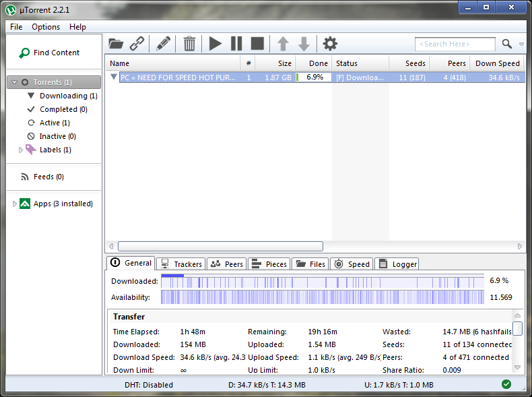Select the Active (1) filter
This screenshot has height=397, width=532.
pyautogui.click(x=49, y=123)
